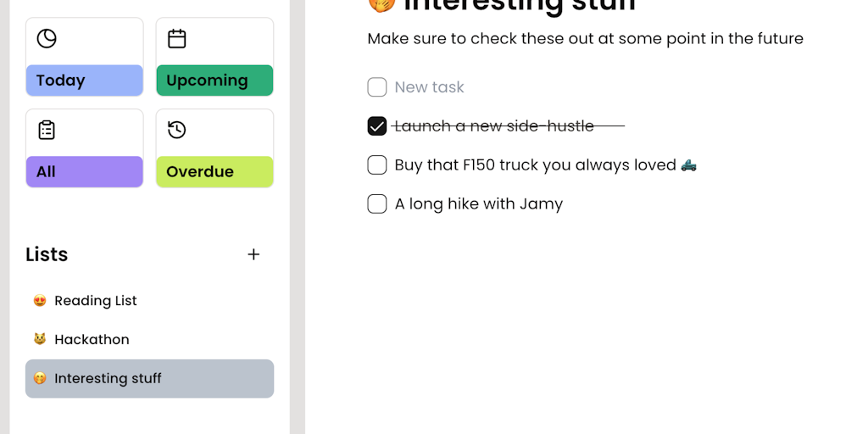This screenshot has height=434, width=868.
Task: Click the history clock icon above Overdue
Action: [176, 130]
